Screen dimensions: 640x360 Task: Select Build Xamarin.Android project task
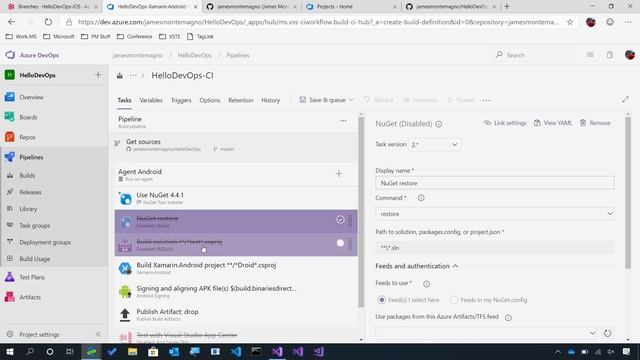(x=236, y=268)
